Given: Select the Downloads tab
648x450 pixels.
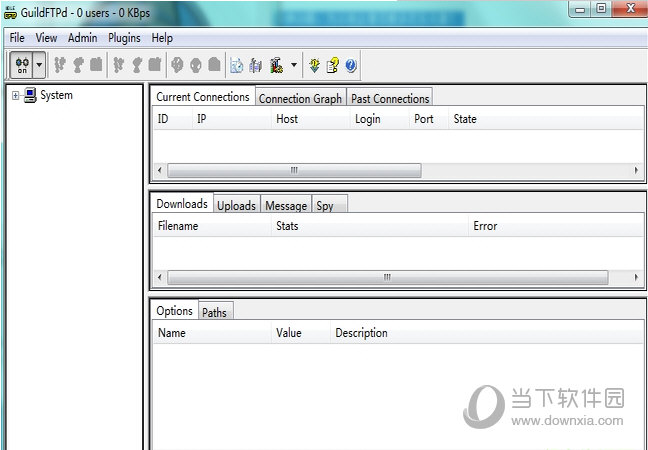Looking at the screenshot, I should click(182, 204).
